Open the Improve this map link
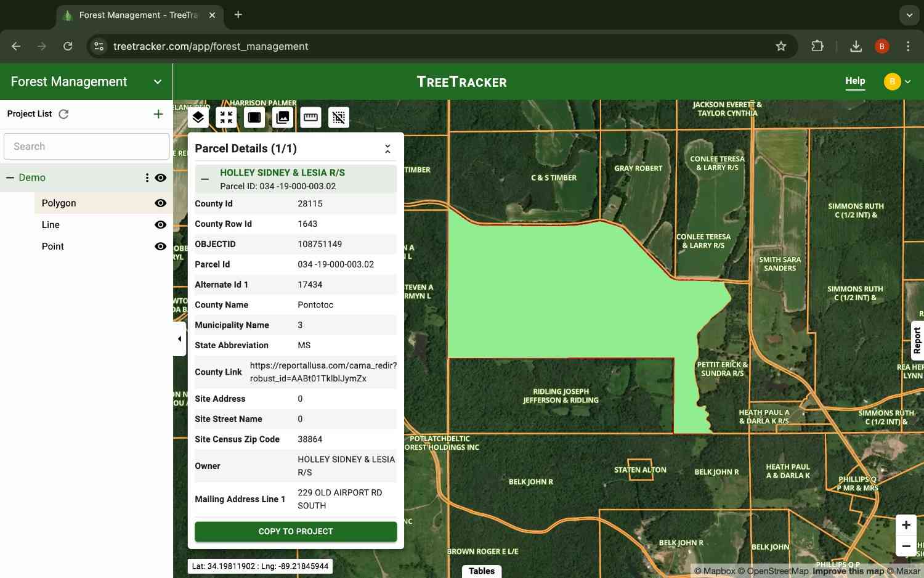Image resolution: width=924 pixels, height=578 pixels. [x=848, y=571]
